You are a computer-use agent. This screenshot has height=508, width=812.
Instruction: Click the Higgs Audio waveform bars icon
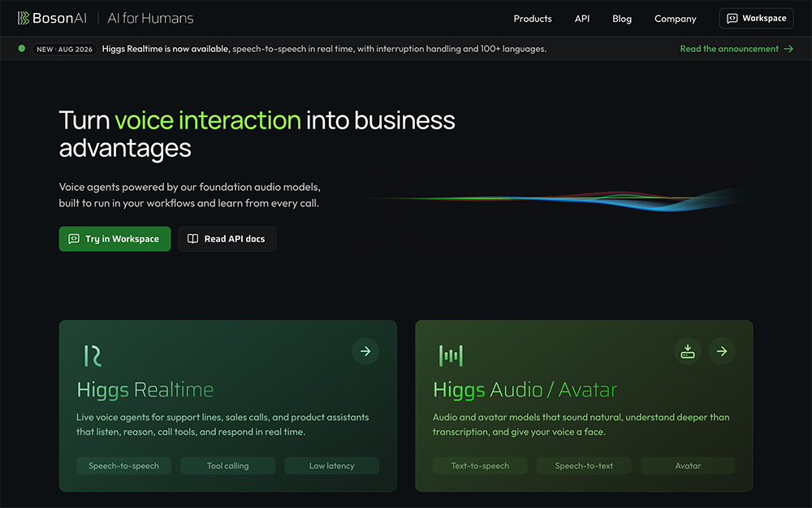click(451, 356)
